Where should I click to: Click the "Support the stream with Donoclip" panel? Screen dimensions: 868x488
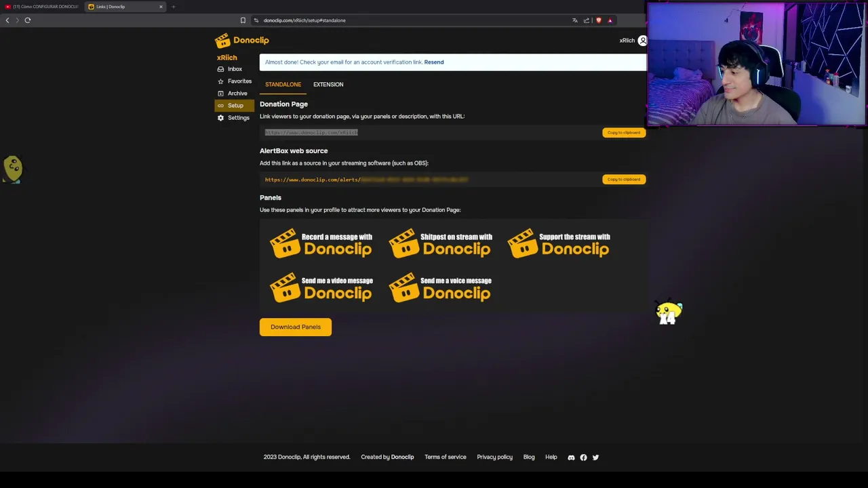(x=559, y=244)
